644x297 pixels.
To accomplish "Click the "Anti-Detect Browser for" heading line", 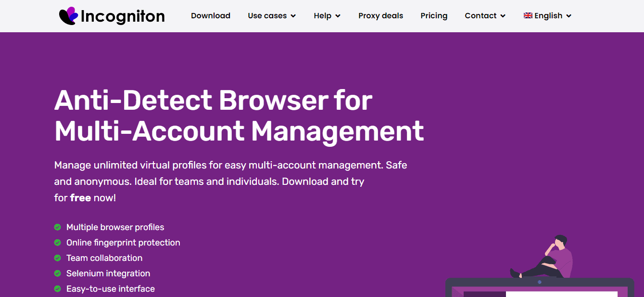I will 214,101.
